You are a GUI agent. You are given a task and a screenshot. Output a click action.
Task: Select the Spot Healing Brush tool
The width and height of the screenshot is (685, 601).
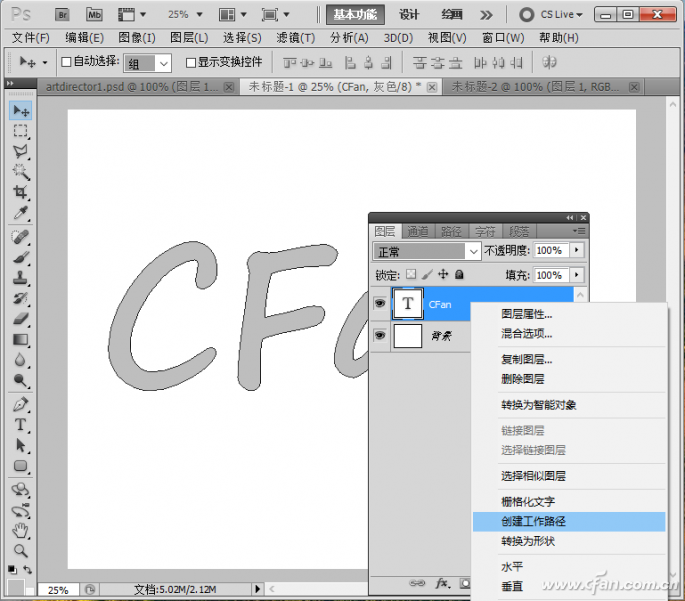(x=20, y=237)
